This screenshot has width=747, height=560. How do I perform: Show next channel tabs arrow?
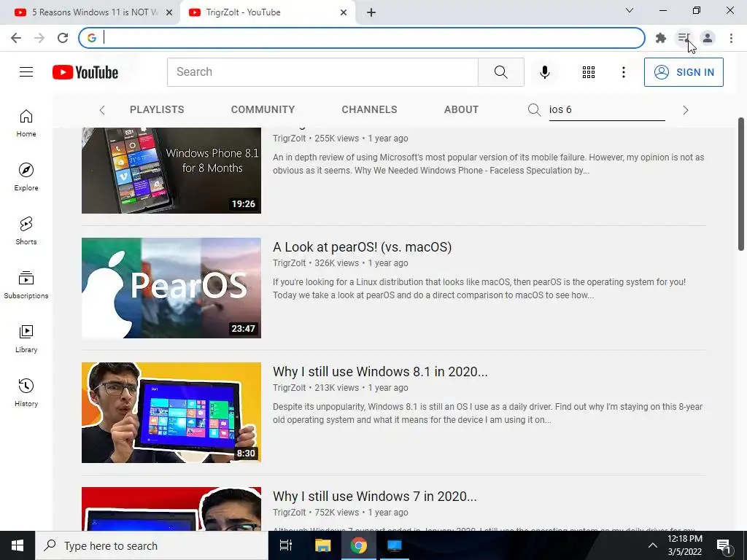point(685,110)
